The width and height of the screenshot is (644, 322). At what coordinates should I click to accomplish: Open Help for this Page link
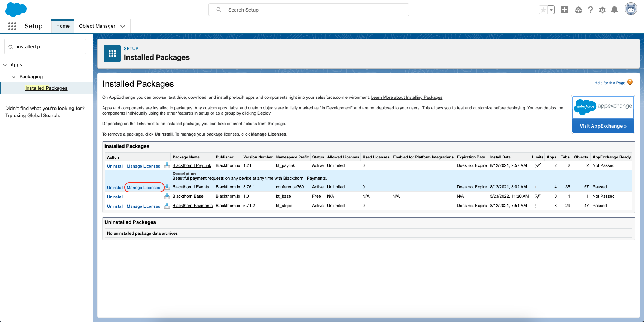click(x=610, y=83)
